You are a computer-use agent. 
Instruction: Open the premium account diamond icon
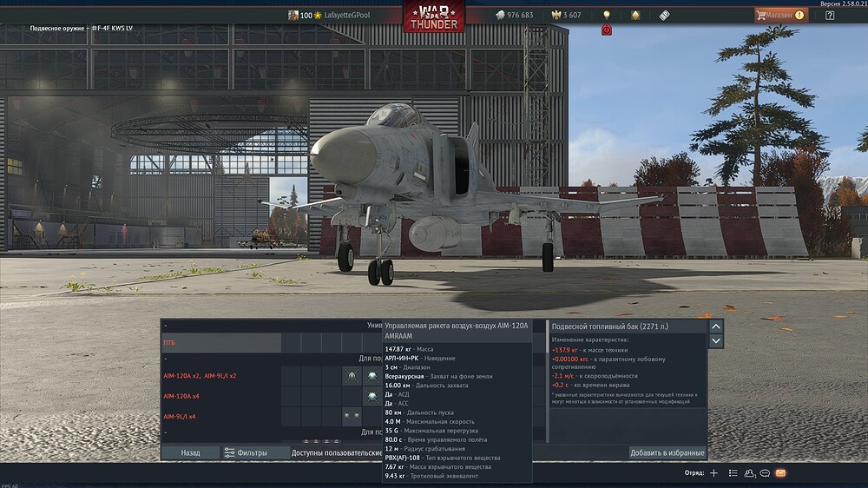tap(635, 15)
